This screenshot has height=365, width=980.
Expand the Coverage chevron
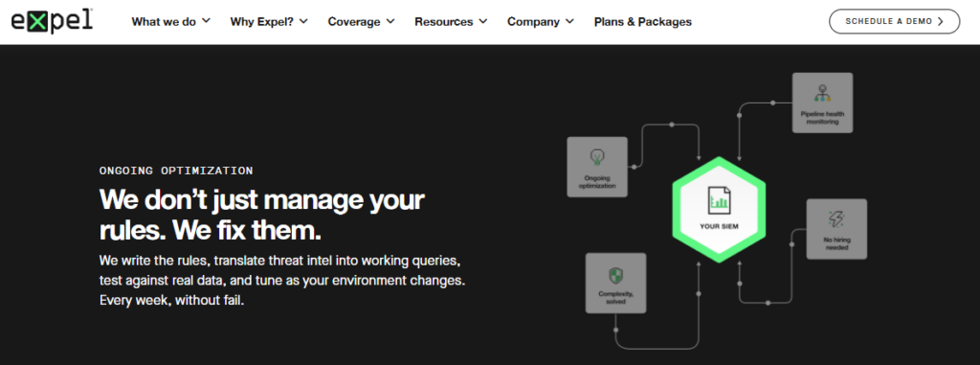pos(390,21)
